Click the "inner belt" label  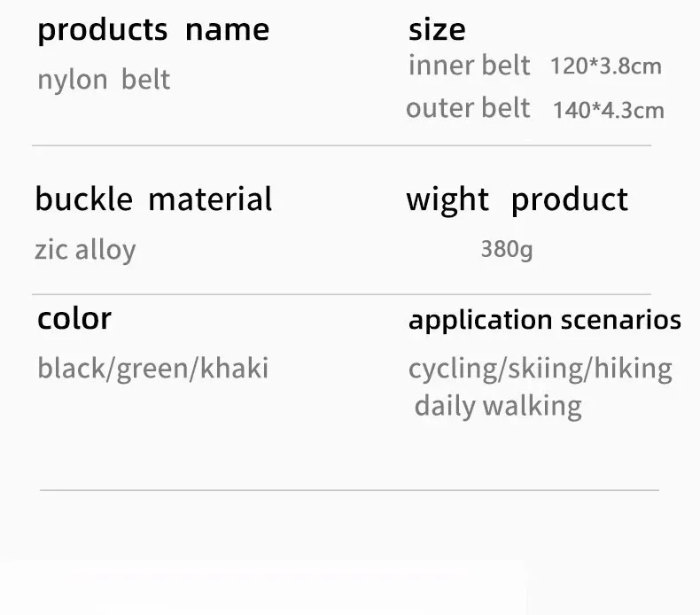tap(469, 66)
